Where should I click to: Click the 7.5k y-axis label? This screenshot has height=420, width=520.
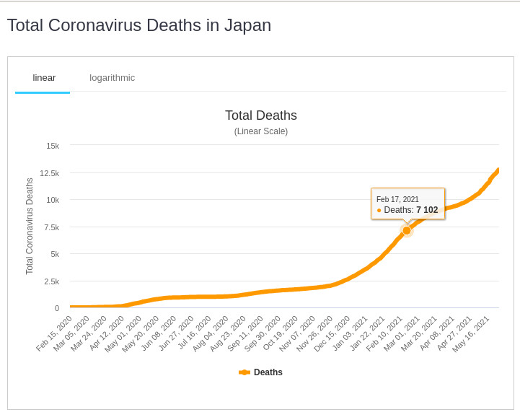pos(52,227)
